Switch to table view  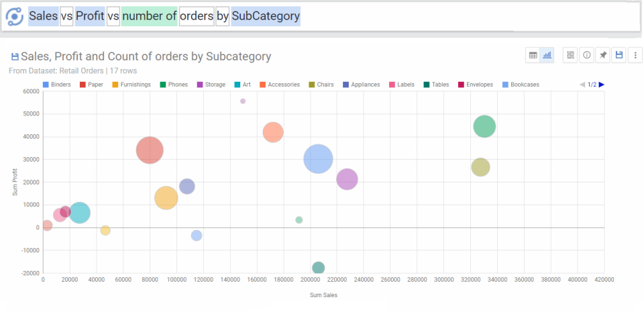coord(533,55)
